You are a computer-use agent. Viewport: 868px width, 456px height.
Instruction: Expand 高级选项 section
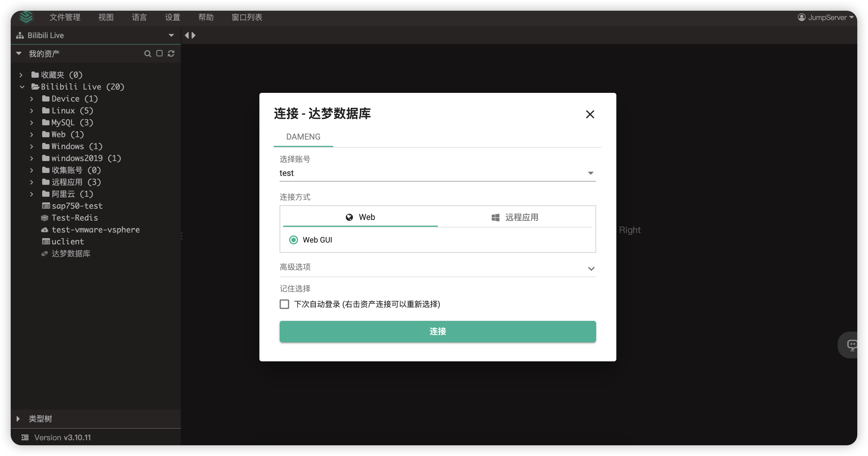click(437, 268)
